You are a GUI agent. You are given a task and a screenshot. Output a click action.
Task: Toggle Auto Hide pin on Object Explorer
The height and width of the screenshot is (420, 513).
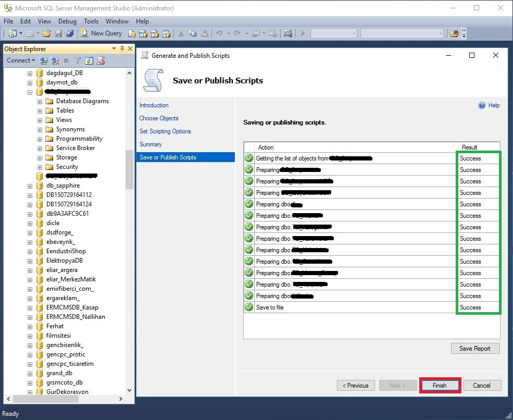pos(122,48)
